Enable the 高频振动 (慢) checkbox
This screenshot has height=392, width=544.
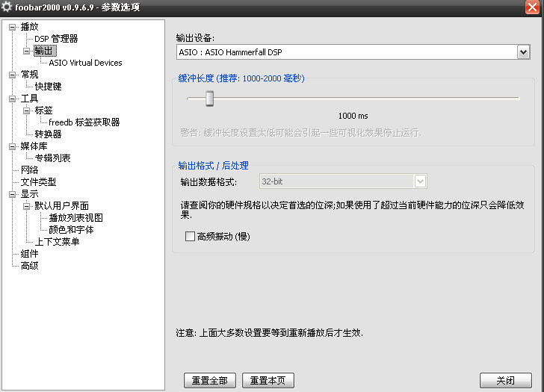(x=190, y=237)
